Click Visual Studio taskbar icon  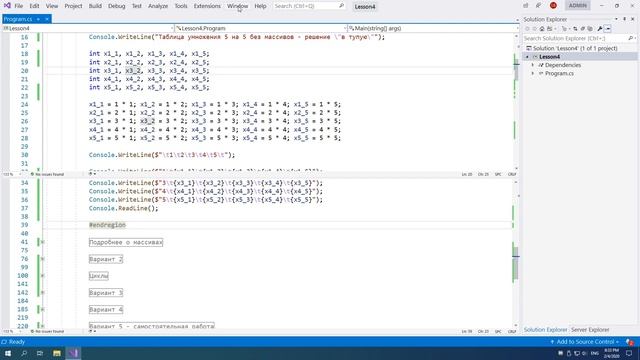[x=73, y=353]
